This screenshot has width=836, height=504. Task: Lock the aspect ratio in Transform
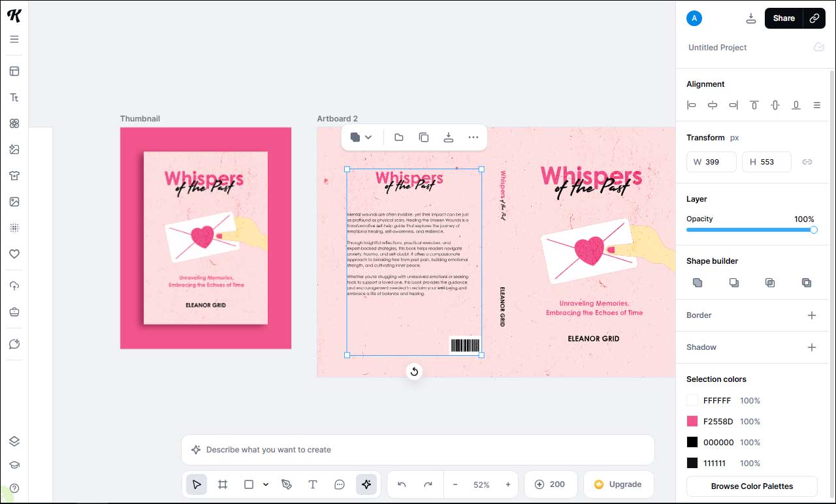tap(807, 161)
